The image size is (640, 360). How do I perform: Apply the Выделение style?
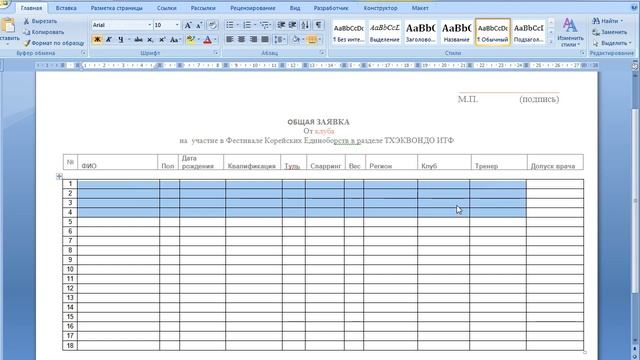click(x=384, y=32)
